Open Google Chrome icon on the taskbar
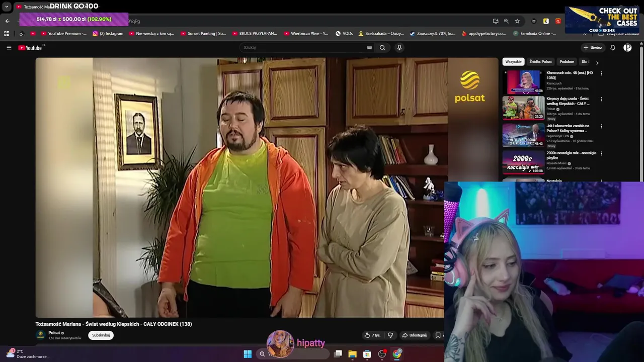The image size is (644, 362). 397,354
